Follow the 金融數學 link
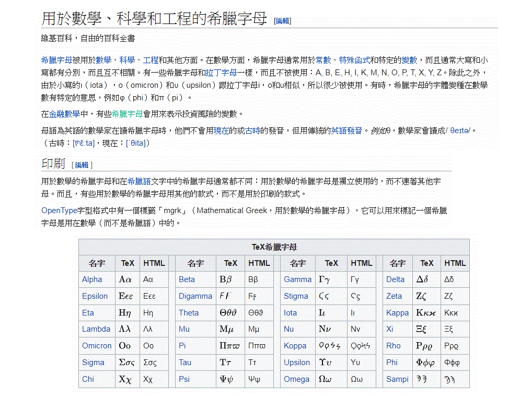The image size is (532, 397). point(64,114)
